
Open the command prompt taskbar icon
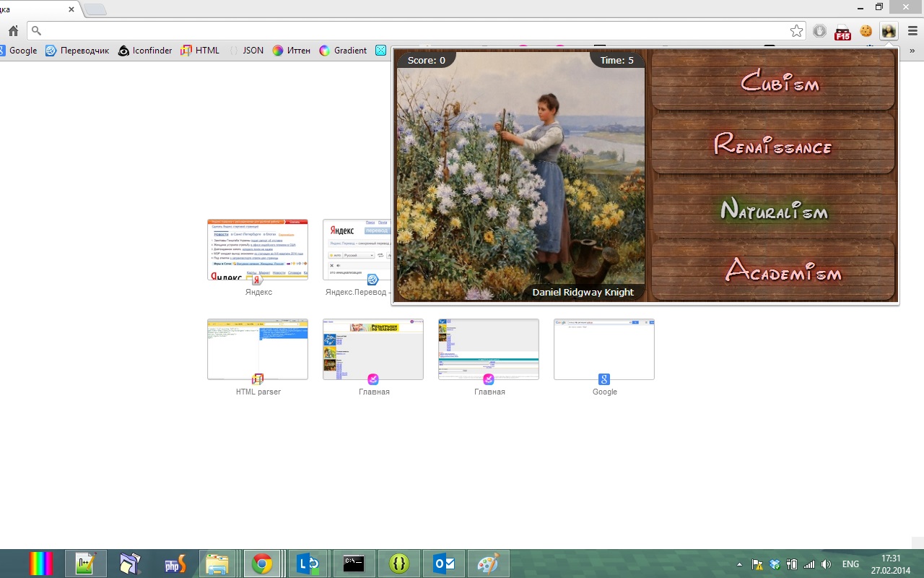(x=353, y=564)
